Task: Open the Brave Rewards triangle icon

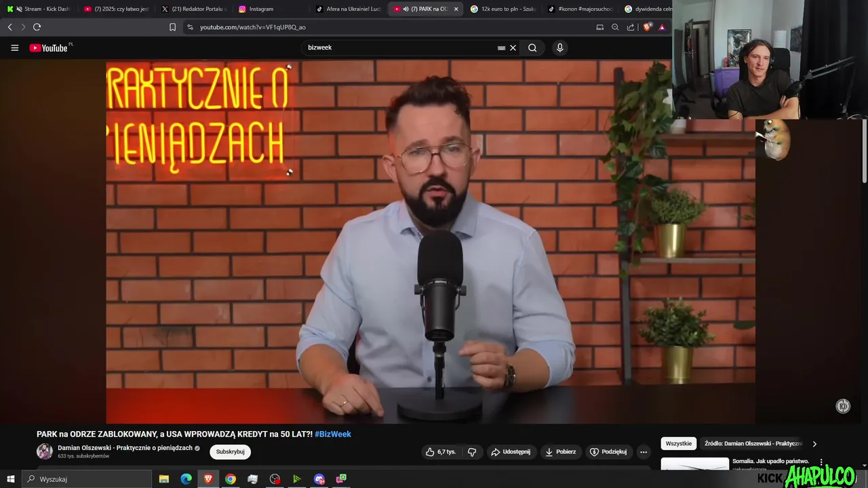Action: 662,27
